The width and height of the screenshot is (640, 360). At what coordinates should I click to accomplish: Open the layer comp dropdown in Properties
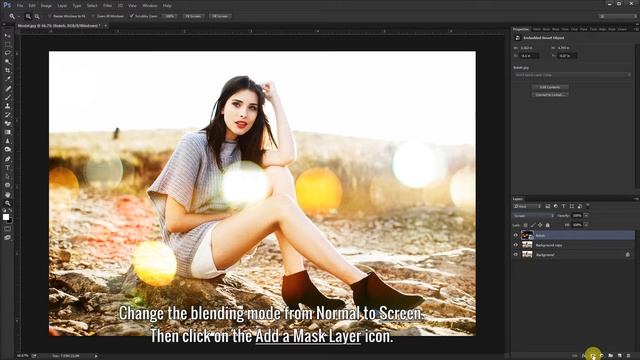click(572, 75)
